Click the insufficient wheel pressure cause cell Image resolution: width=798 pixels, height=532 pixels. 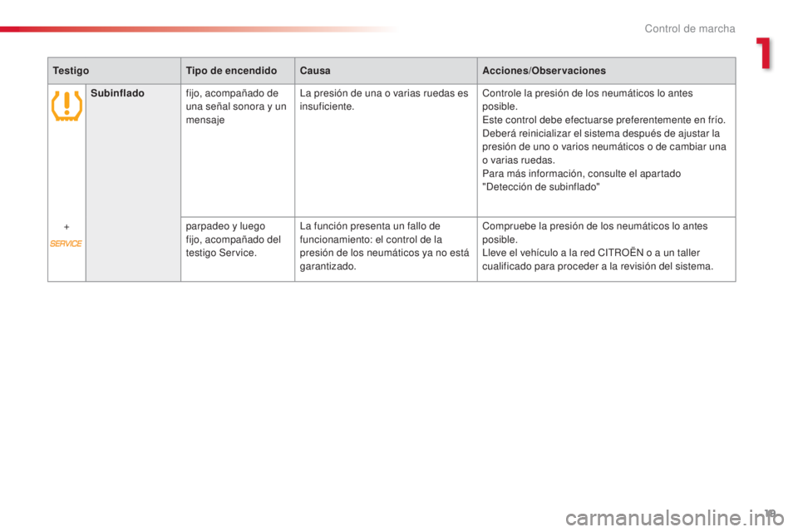(385, 100)
